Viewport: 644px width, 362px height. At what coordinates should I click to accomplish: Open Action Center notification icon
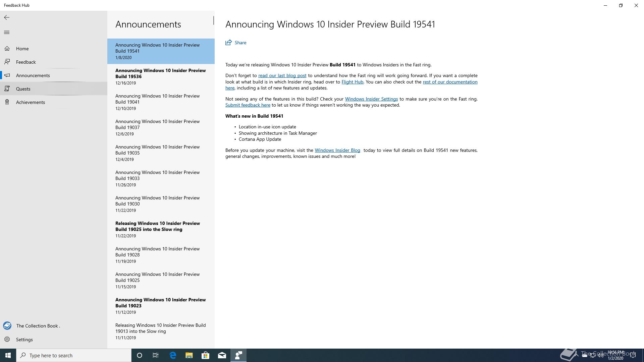point(633,355)
